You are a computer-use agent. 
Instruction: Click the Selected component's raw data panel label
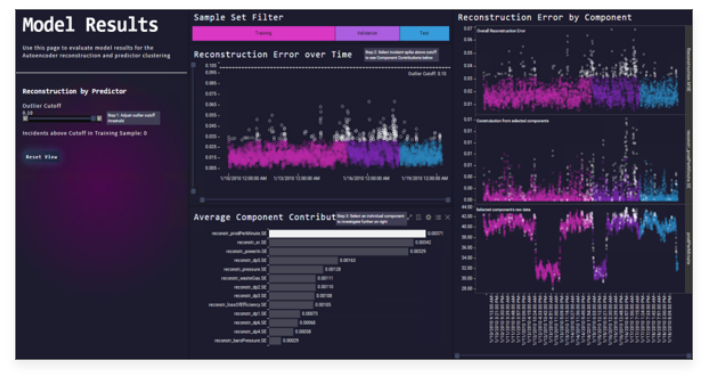click(503, 210)
